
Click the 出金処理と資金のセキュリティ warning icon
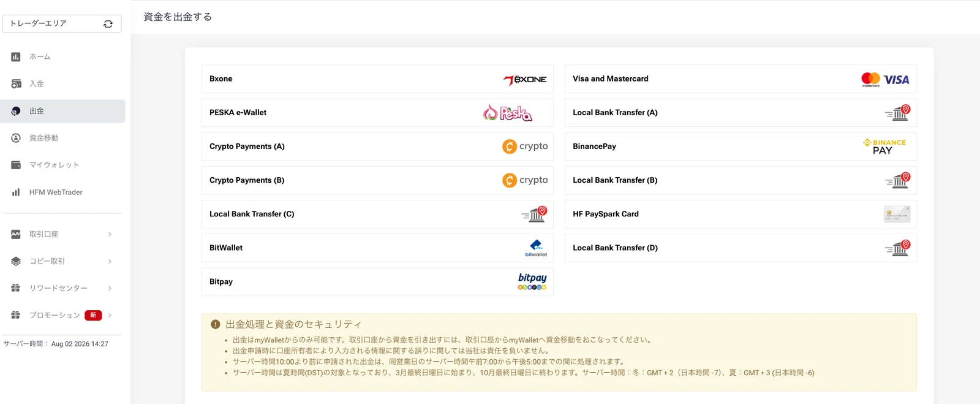click(x=216, y=324)
